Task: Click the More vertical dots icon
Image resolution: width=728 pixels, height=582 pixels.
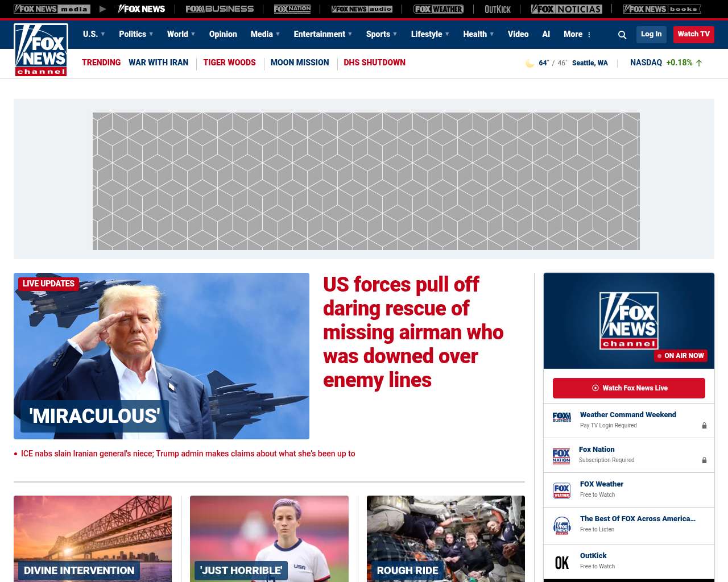Action: coord(589,35)
